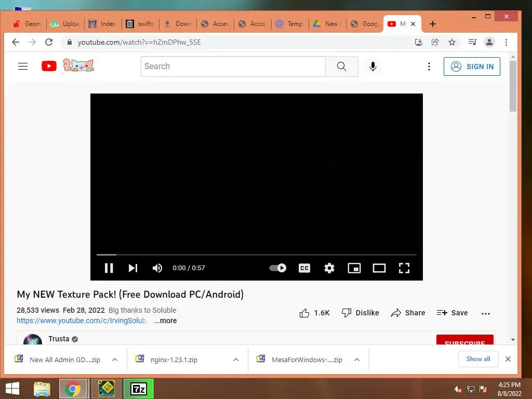Open more actions ellipsis under video
Image resolution: width=532 pixels, height=399 pixels.
point(486,313)
